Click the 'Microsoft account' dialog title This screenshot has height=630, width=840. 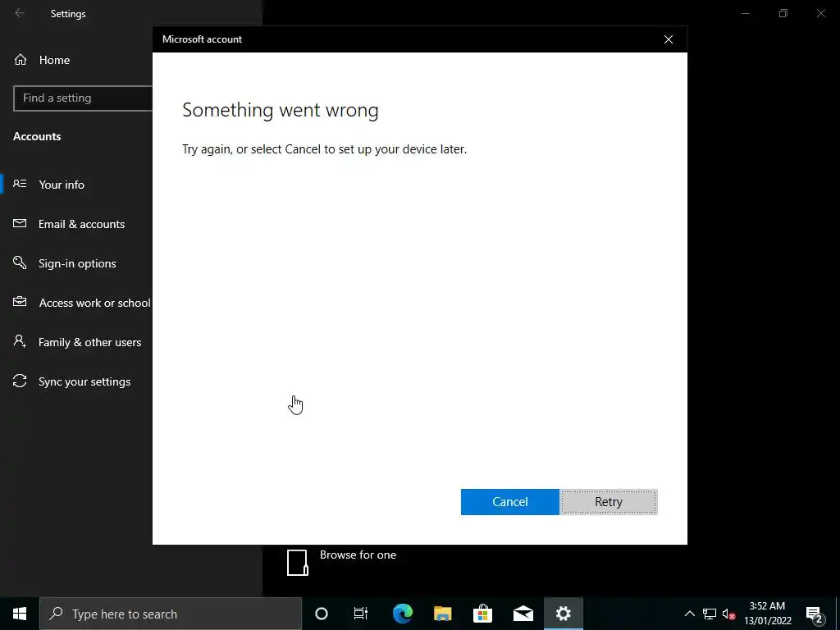202,39
